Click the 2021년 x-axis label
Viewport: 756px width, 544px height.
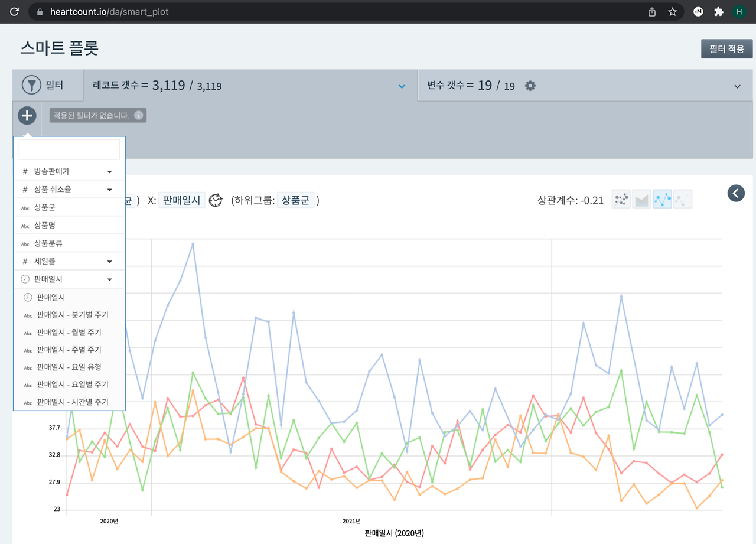pyautogui.click(x=351, y=521)
